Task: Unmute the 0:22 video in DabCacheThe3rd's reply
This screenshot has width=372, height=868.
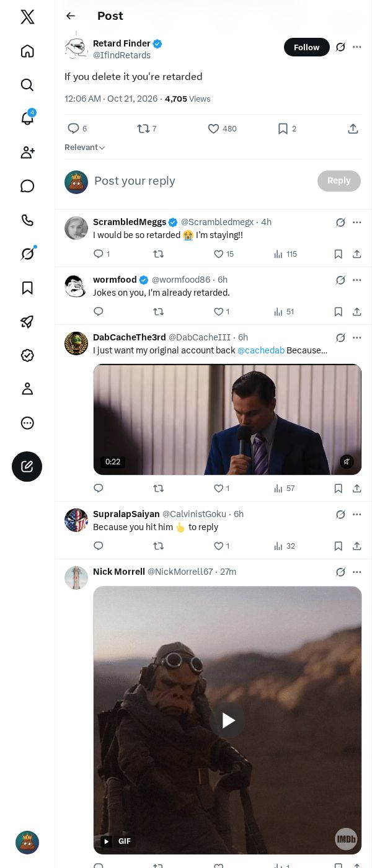Action: click(347, 461)
